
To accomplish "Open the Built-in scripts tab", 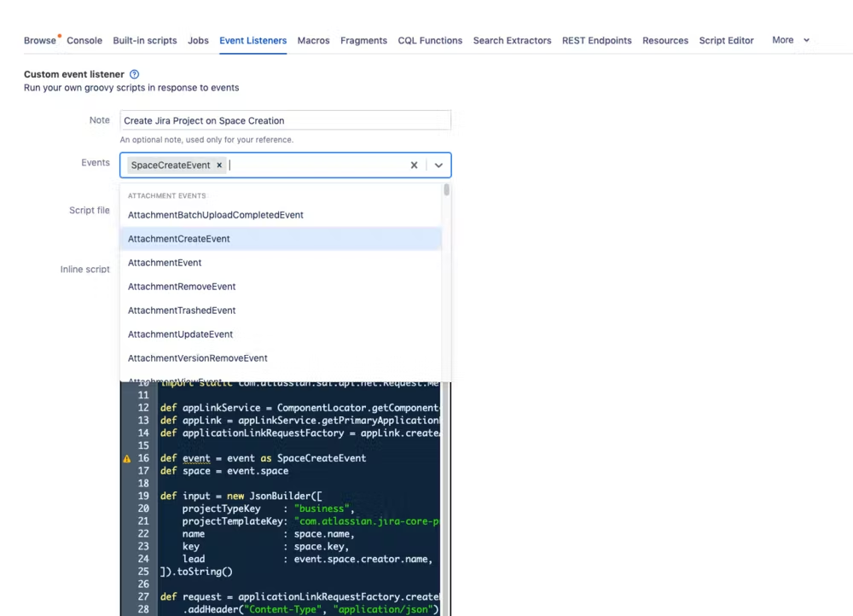I will coord(145,41).
